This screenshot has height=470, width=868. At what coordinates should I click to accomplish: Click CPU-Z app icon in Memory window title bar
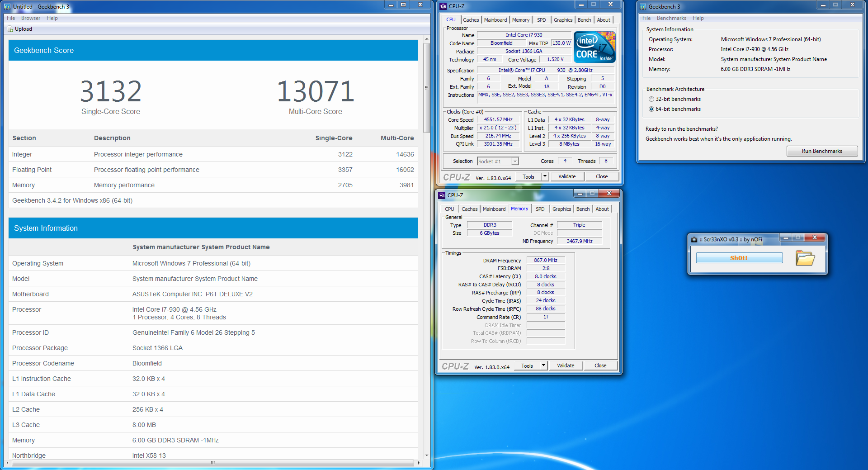(x=442, y=195)
